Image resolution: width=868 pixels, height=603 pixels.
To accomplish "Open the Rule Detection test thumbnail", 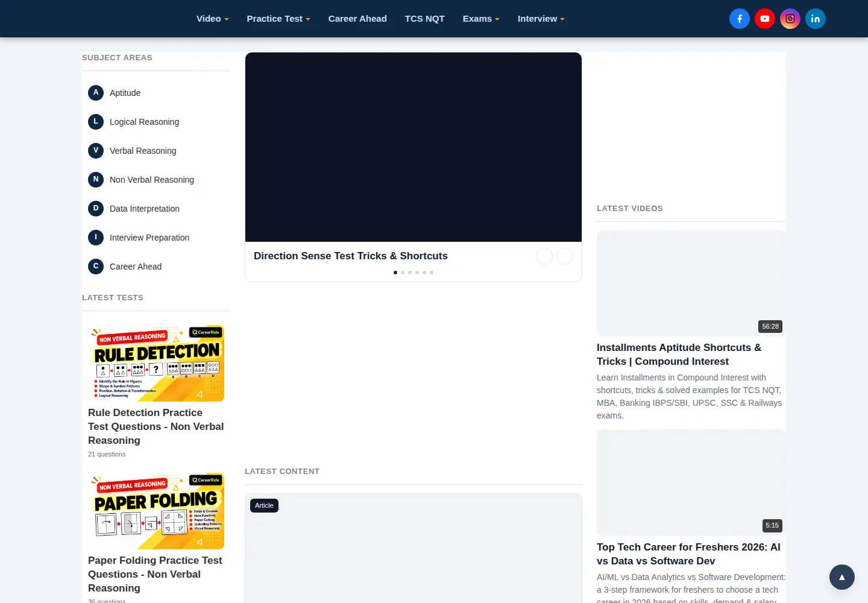I will pos(156,363).
